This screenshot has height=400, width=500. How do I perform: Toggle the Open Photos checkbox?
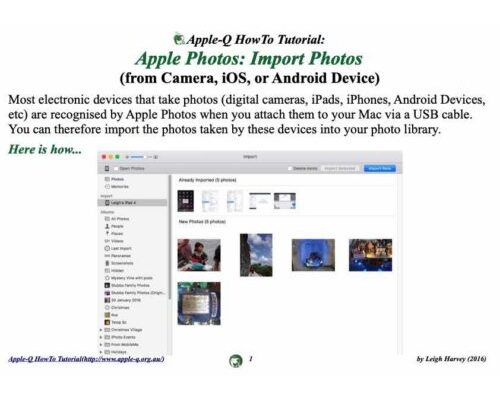[116, 168]
